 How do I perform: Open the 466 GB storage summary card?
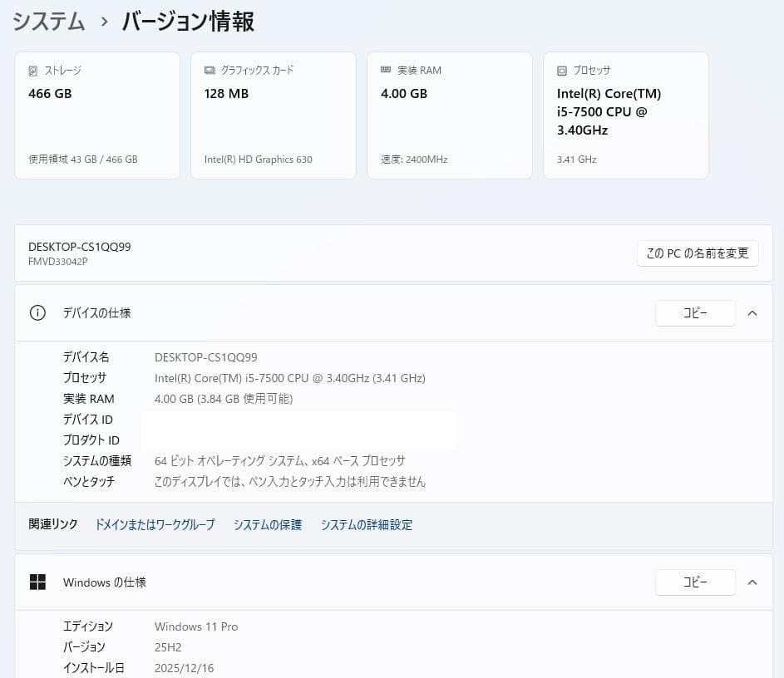coord(96,115)
